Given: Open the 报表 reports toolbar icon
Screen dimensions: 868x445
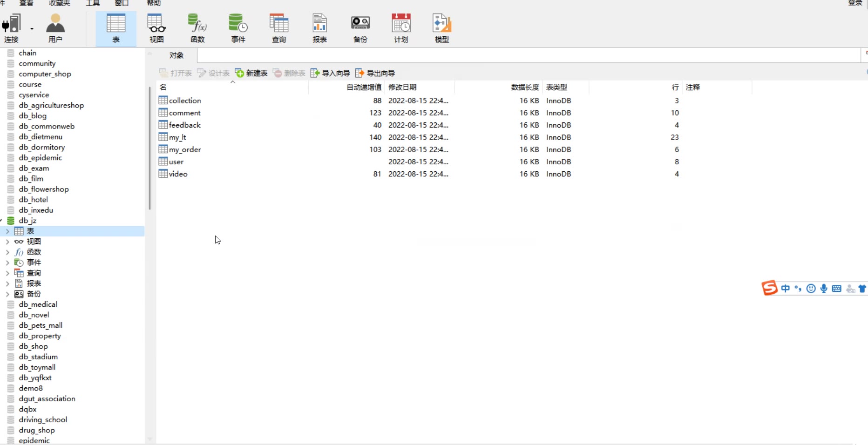Looking at the screenshot, I should 319,28.
